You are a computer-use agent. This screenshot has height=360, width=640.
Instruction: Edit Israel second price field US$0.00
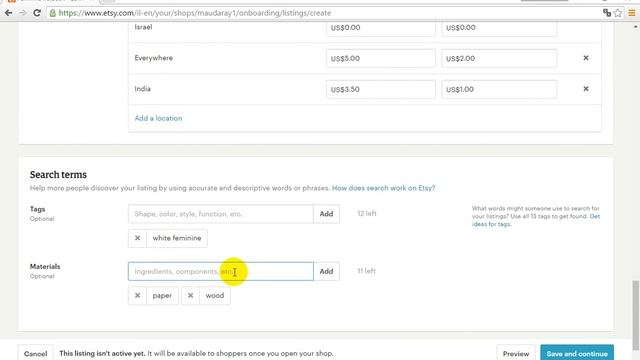[499, 28]
